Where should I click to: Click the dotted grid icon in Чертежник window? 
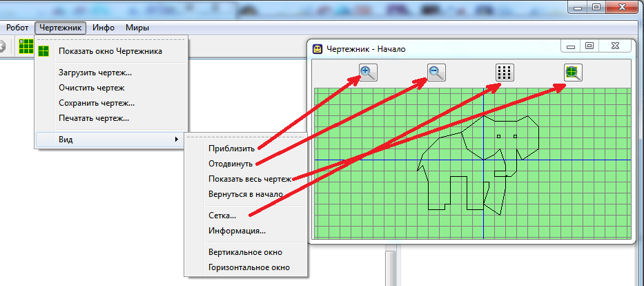[x=505, y=73]
